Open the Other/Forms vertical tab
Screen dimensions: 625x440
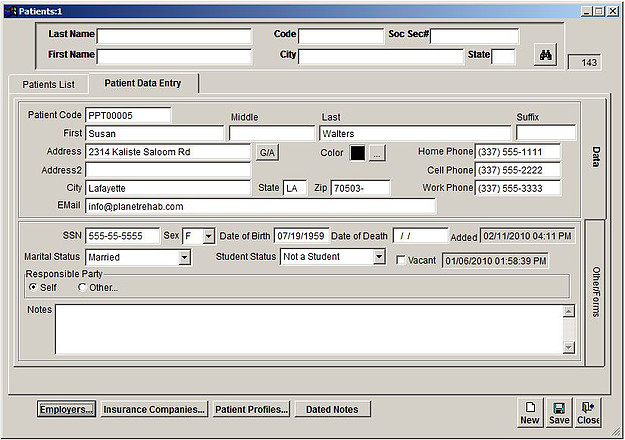[594, 290]
